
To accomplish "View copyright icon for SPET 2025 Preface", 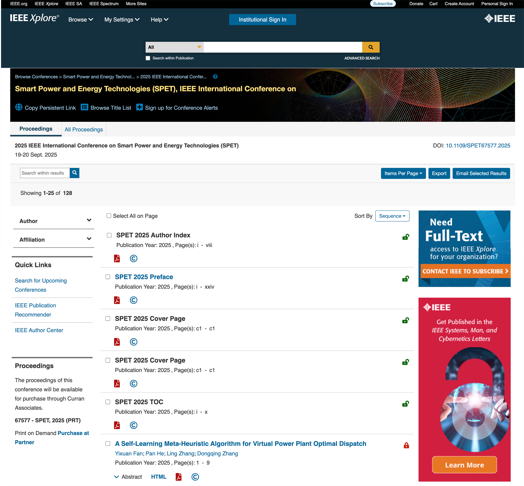I will click(134, 300).
